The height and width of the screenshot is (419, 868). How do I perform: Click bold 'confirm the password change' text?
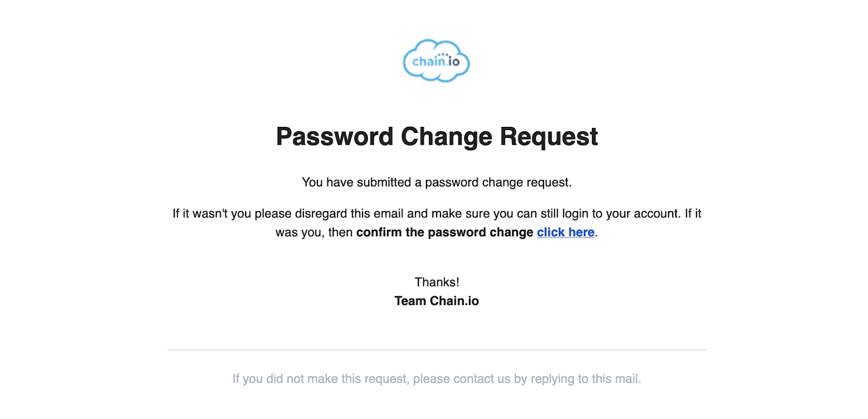(445, 233)
